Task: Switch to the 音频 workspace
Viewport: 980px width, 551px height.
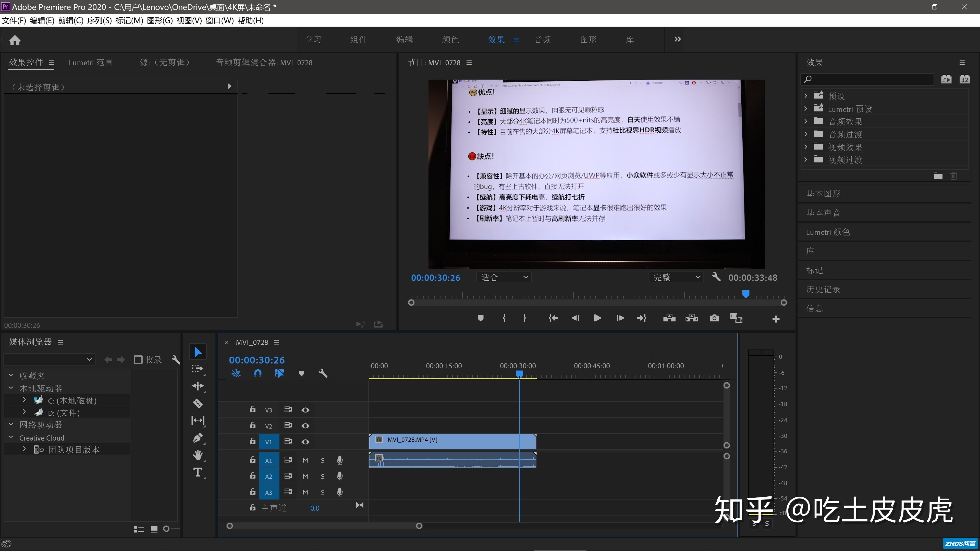Action: pyautogui.click(x=543, y=40)
